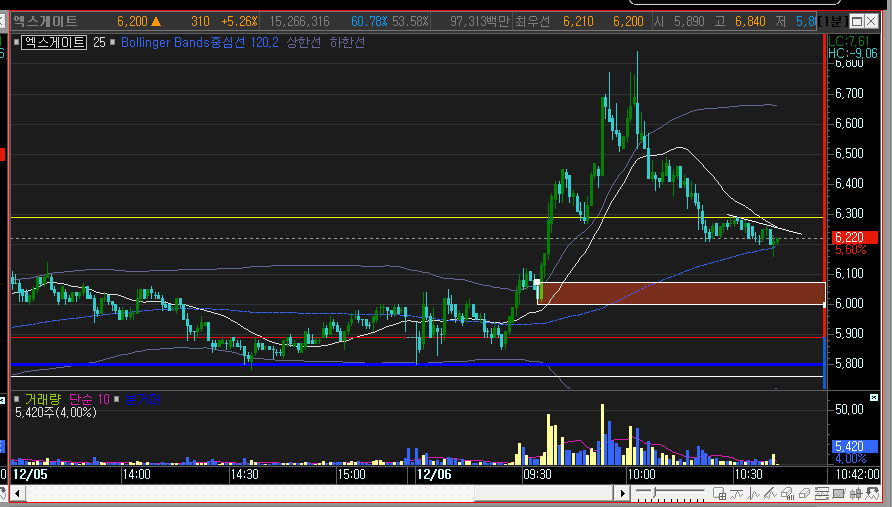892x507 pixels.
Task: Select the plain eraser tool
Action: coord(804,493)
